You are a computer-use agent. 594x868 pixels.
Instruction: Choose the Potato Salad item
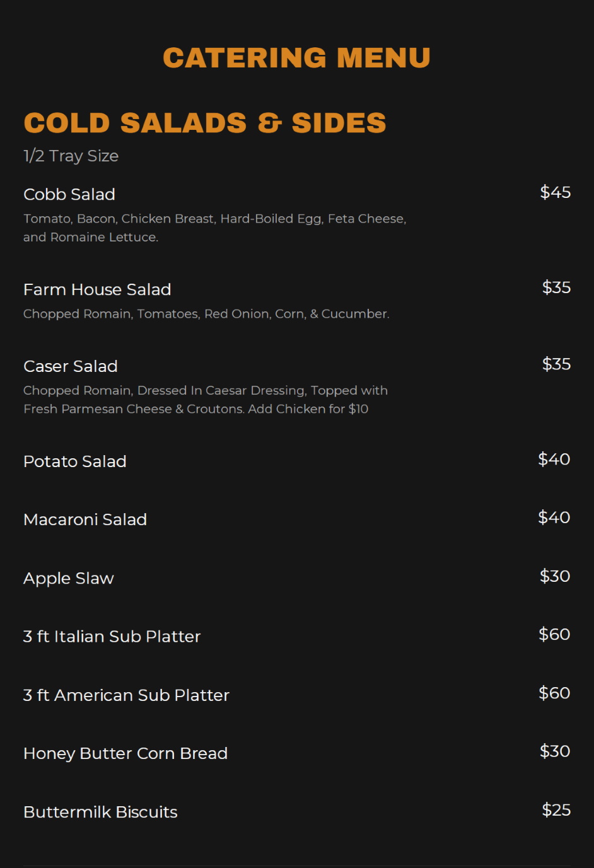[x=75, y=461]
